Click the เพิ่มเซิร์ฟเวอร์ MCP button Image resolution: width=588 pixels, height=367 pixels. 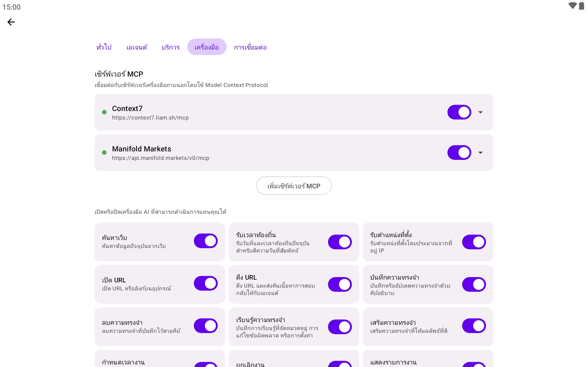coord(294,186)
